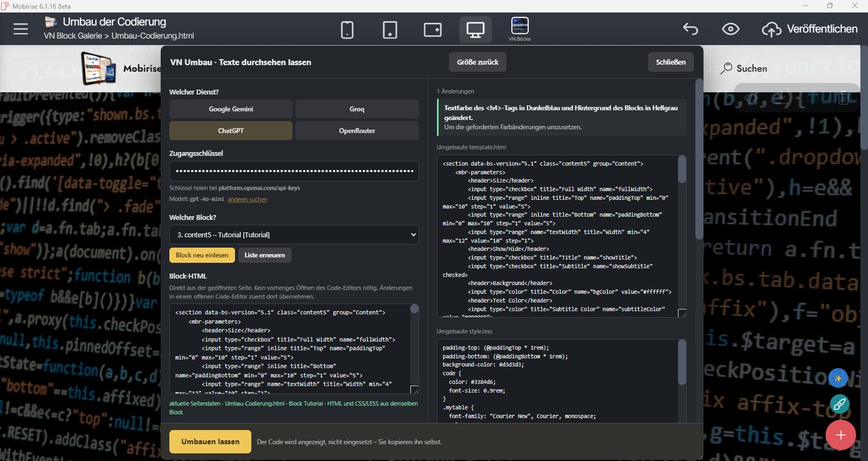
Task: Open the teal paintbrush style editor
Action: [x=840, y=404]
